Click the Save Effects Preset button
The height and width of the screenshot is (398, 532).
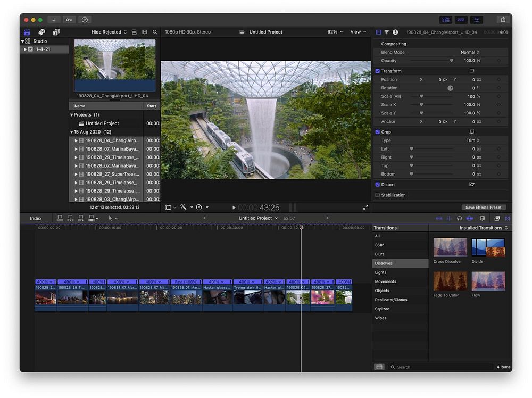484,208
